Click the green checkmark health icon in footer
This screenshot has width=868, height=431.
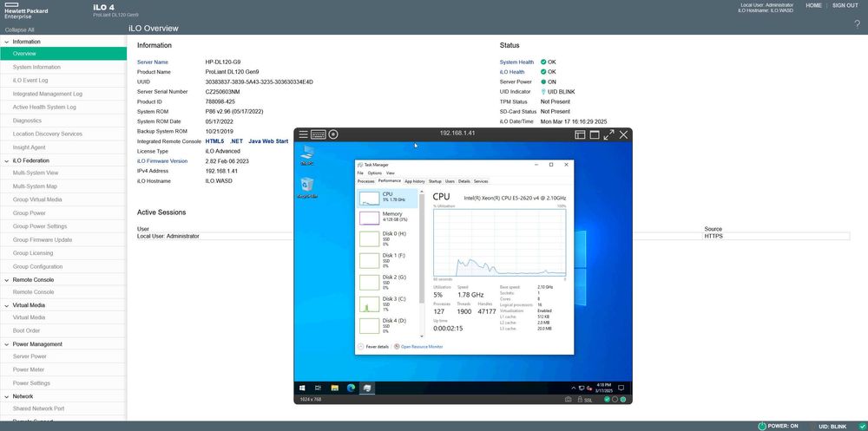(862, 426)
